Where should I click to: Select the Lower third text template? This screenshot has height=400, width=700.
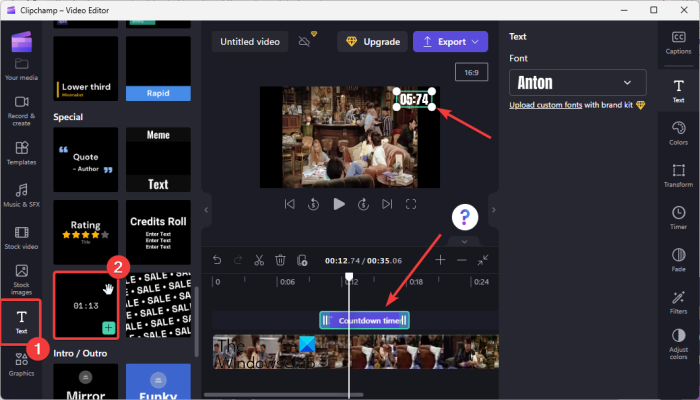coord(86,68)
